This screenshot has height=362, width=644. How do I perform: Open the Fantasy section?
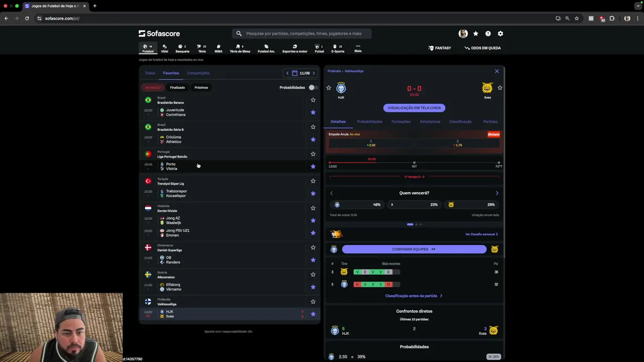440,48
